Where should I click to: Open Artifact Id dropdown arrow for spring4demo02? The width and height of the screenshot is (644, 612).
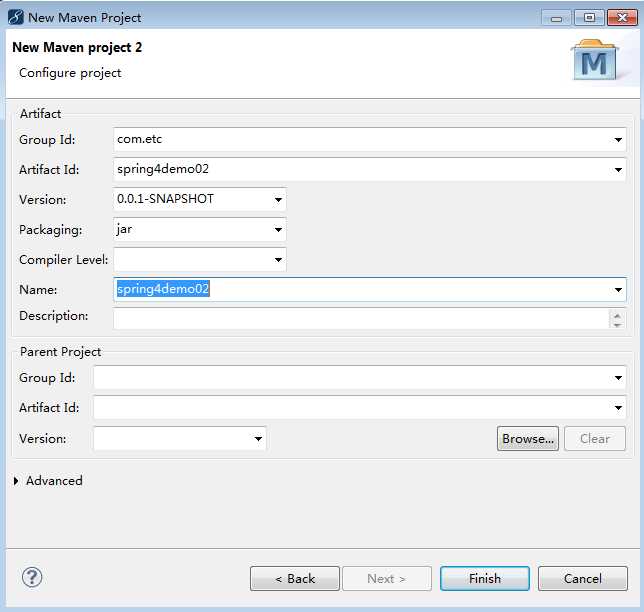[x=618, y=170]
